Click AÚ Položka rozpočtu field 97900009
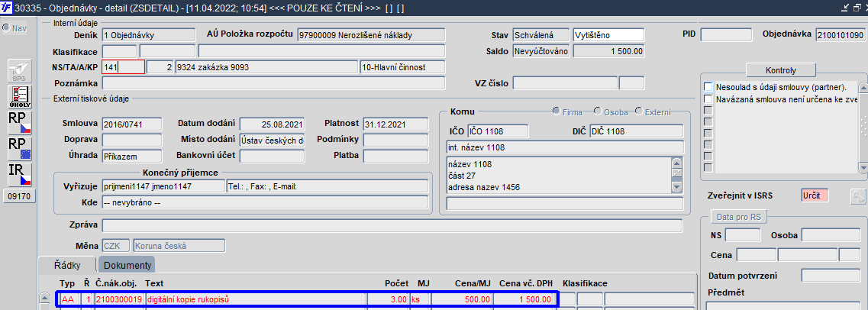 [x=371, y=35]
